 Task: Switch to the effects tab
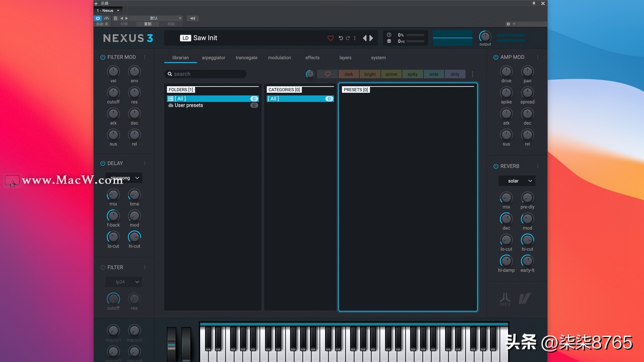click(x=312, y=58)
